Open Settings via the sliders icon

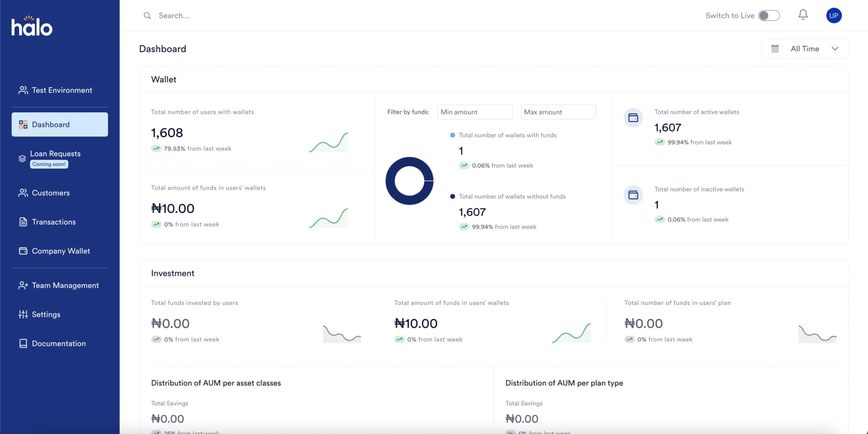pos(23,314)
